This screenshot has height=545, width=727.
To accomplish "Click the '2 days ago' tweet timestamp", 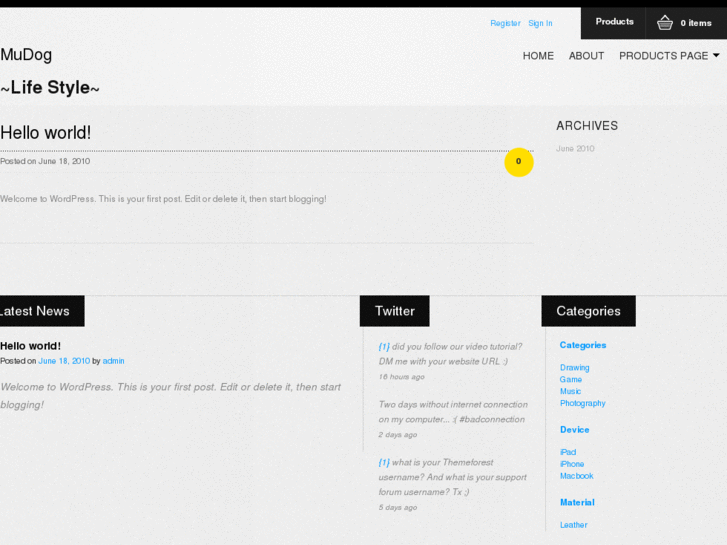I will [397, 435].
